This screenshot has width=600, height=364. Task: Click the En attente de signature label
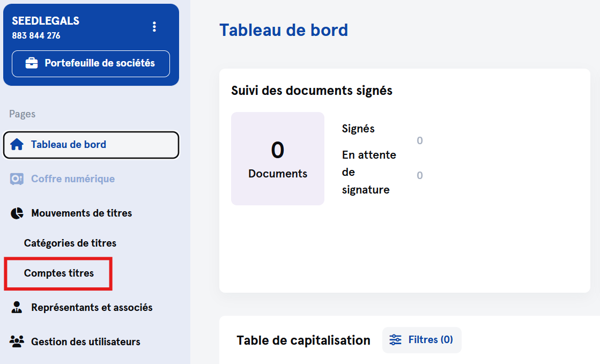pyautogui.click(x=369, y=172)
